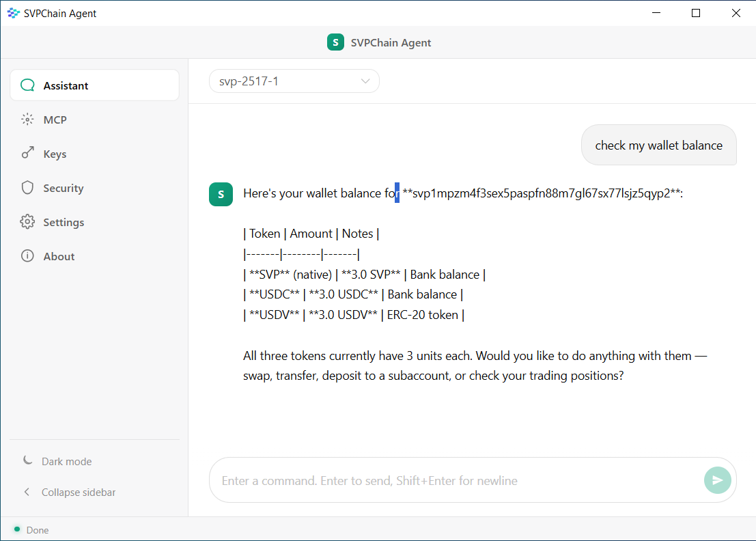Click the Assistant chat bubble icon
The width and height of the screenshot is (756, 541).
pyautogui.click(x=27, y=85)
